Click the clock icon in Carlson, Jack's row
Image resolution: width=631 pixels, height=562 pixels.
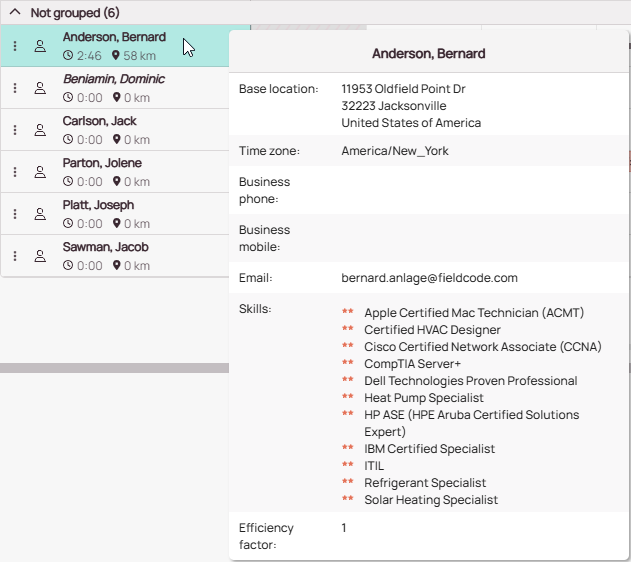(x=68, y=139)
